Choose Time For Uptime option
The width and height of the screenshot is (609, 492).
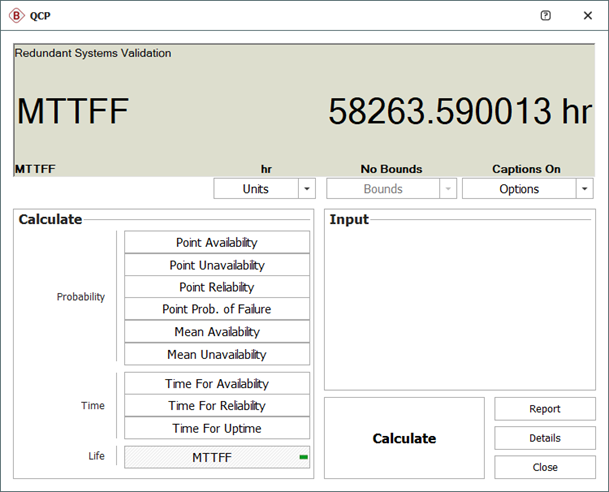coord(217,428)
